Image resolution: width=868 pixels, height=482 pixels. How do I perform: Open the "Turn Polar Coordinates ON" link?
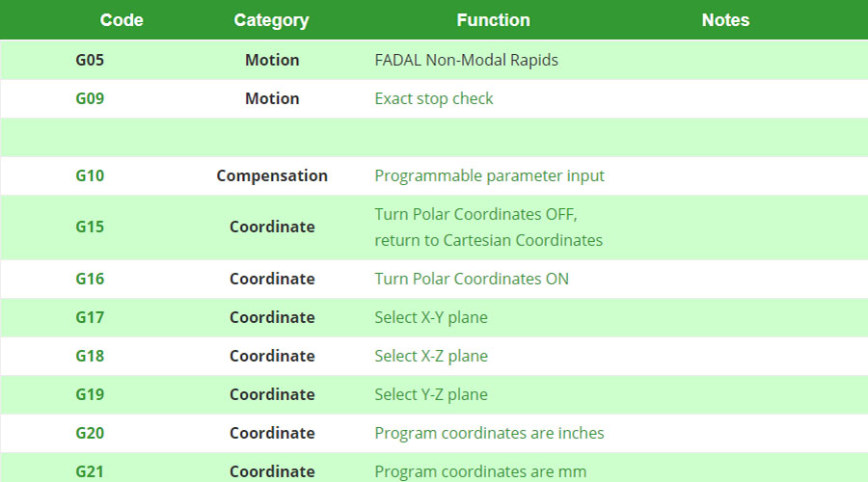tap(472, 279)
